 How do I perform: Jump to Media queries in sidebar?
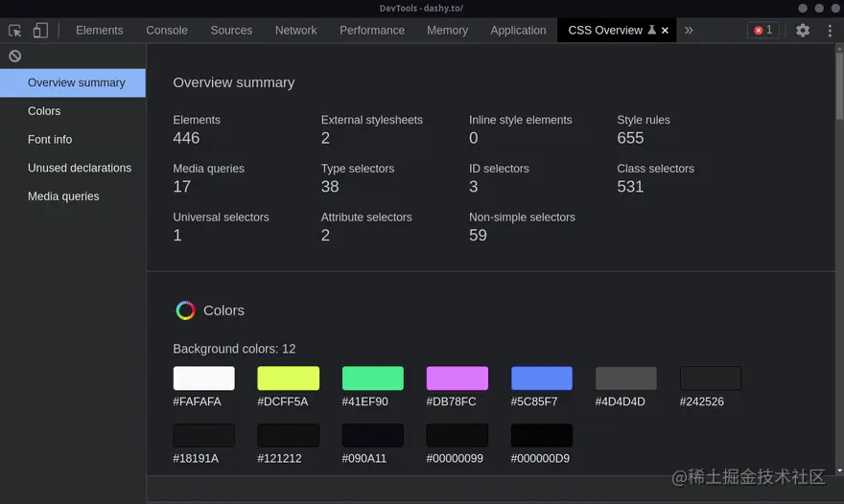73,196
